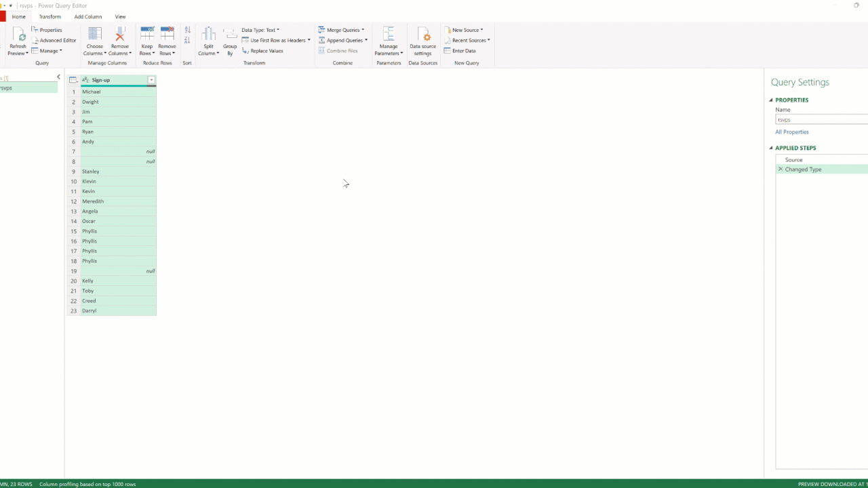Restore the Power Query Editor window
Screen dimensions: 868x488
[856, 5]
